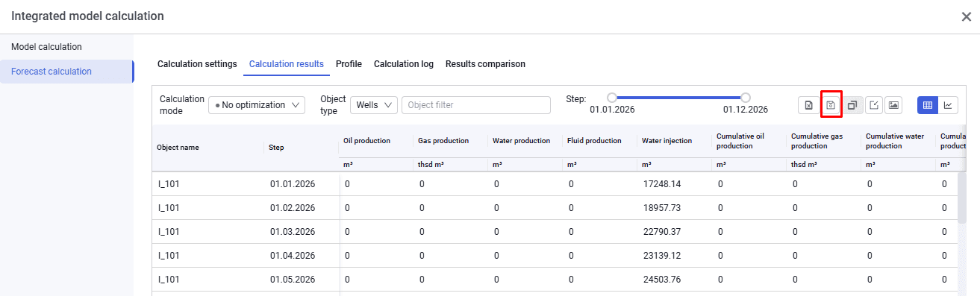
Task: Go to the Results comparison tab
Action: (x=485, y=64)
